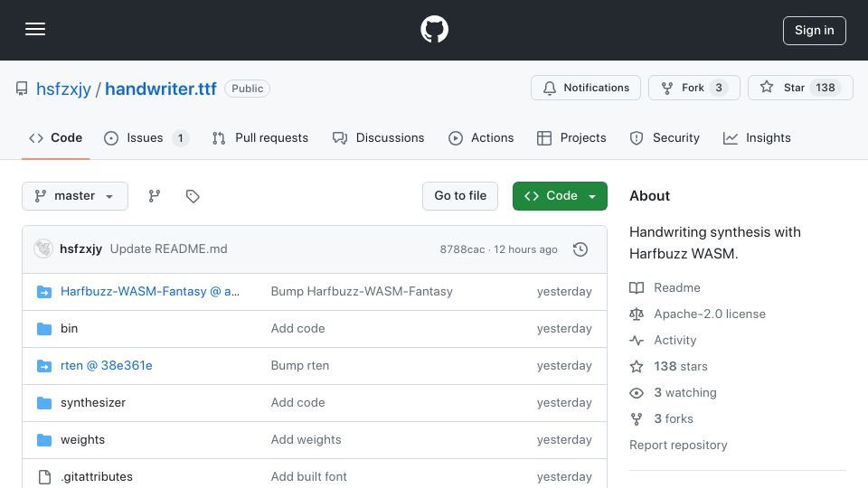
Task: Open the hsfzxjy owner profile link
Action: [x=63, y=89]
